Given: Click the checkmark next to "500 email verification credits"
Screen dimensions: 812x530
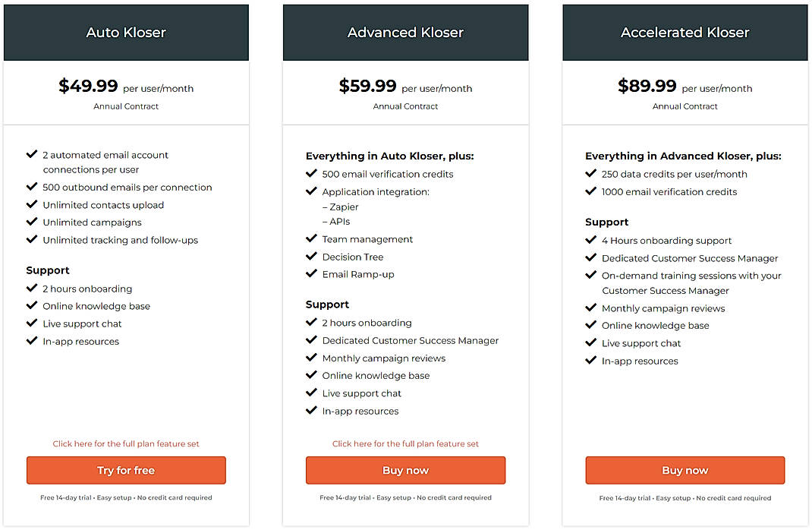Looking at the screenshot, I should (311, 173).
